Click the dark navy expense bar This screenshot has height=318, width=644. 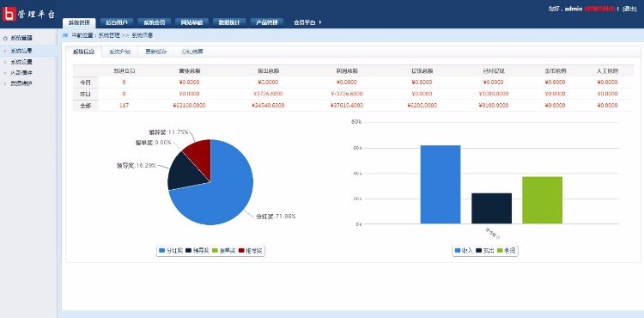(x=492, y=208)
